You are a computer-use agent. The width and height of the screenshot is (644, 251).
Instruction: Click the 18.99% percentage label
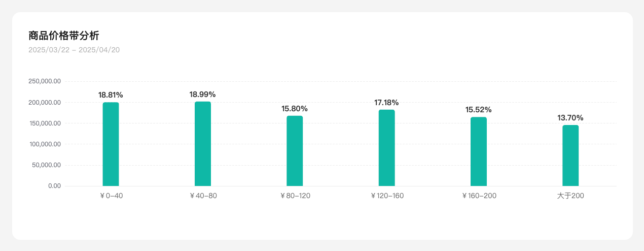click(202, 94)
